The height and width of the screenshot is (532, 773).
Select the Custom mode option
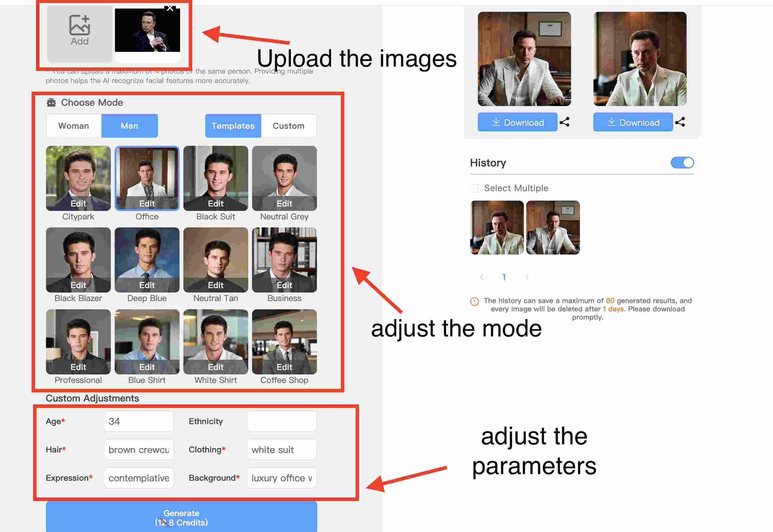tap(288, 126)
